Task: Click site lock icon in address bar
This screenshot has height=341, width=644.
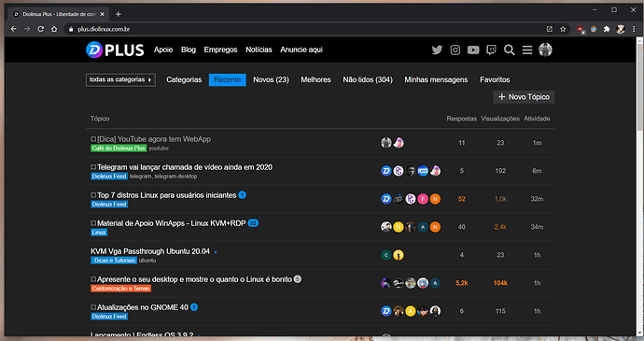Action: point(71,29)
